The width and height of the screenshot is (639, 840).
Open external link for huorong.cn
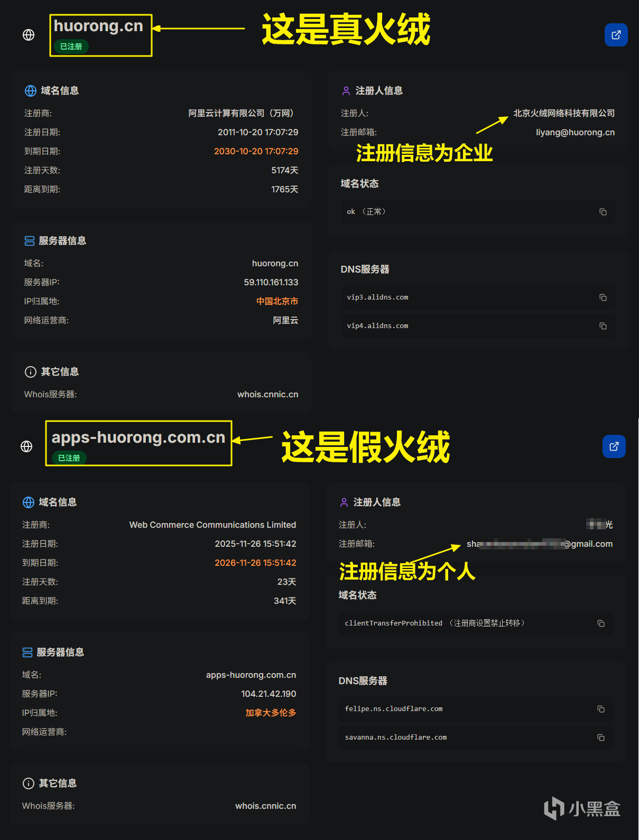coord(616,35)
